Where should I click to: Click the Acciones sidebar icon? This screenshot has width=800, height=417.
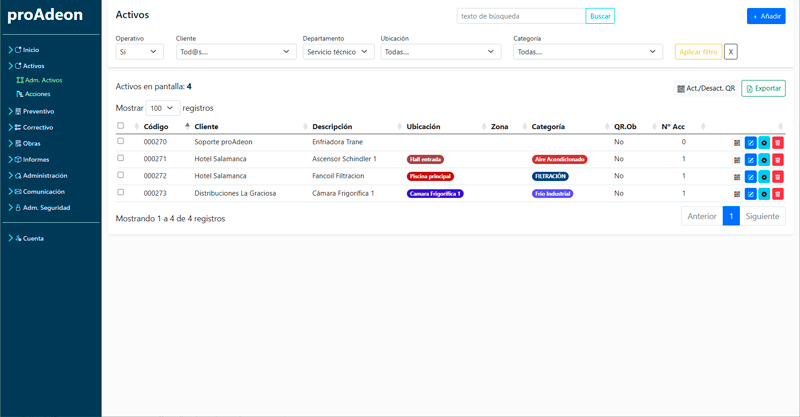pos(20,94)
